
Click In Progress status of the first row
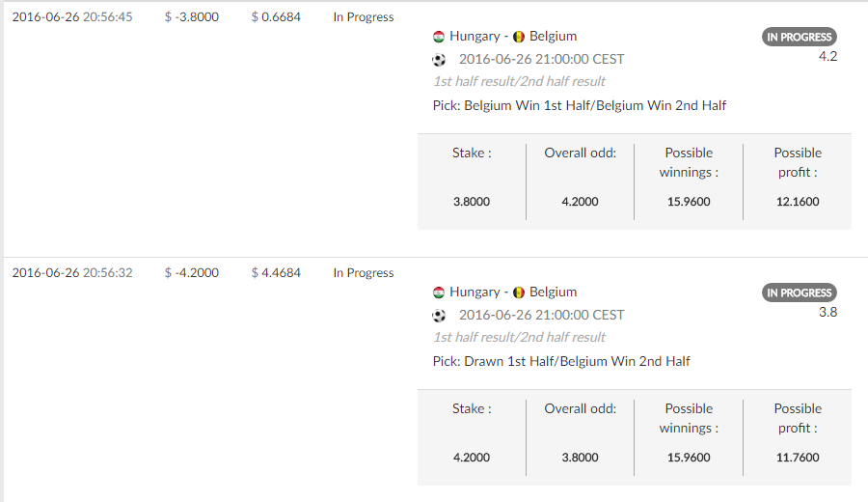364,17
